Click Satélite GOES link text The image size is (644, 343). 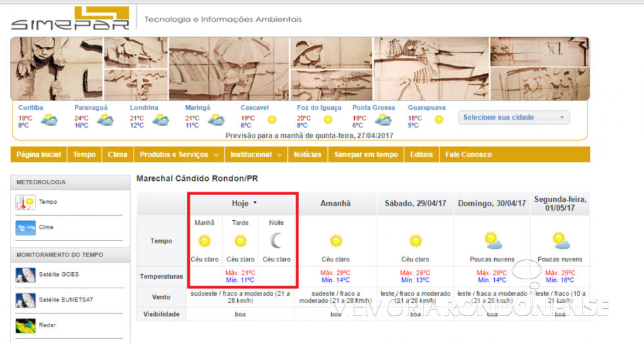tap(58, 275)
